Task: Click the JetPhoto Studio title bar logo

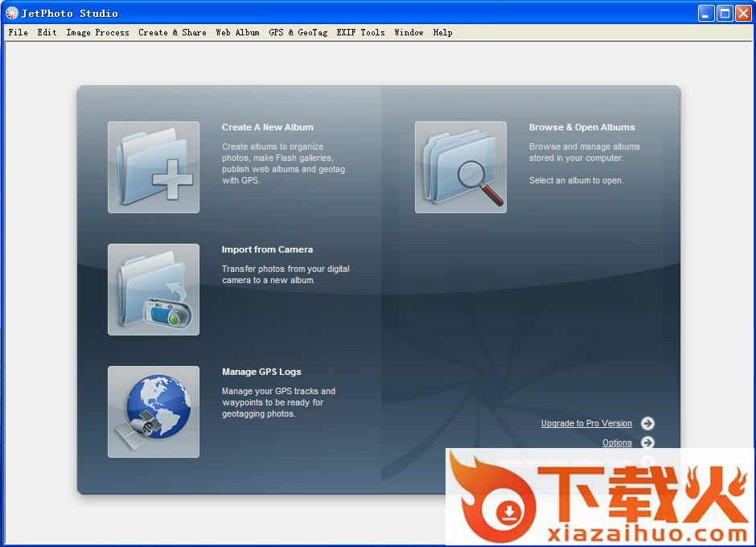Action: coord(11,13)
